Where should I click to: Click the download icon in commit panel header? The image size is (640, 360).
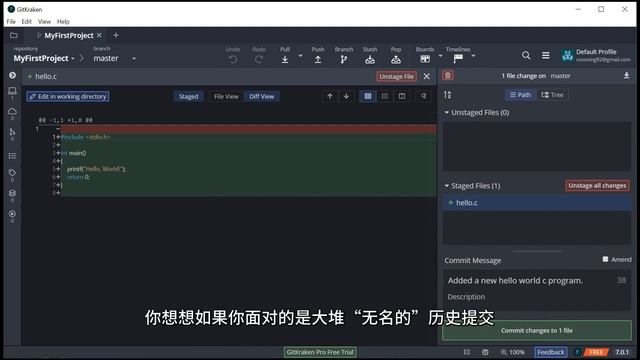click(626, 76)
